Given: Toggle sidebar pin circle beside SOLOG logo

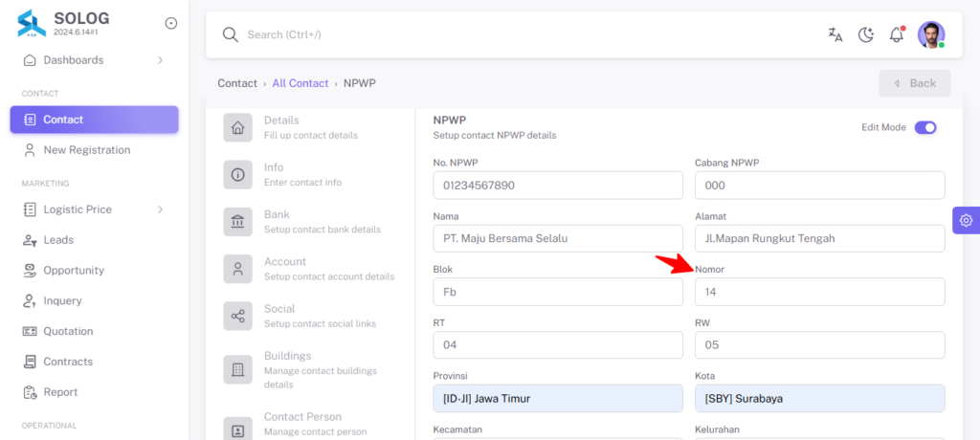Looking at the screenshot, I should tap(170, 23).
